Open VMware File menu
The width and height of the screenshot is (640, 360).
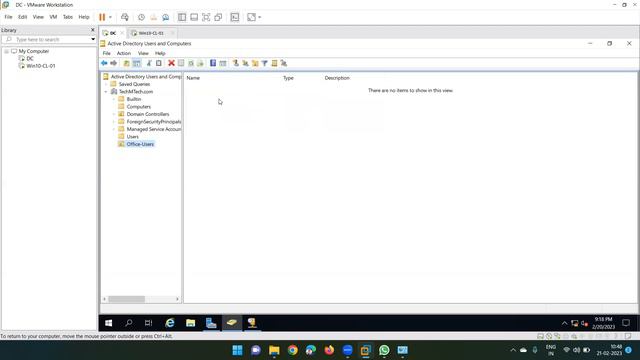[x=8, y=17]
